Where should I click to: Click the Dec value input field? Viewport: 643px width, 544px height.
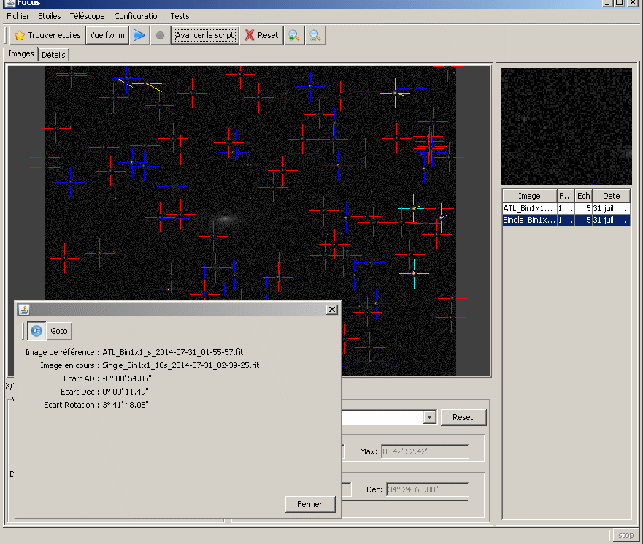(427, 489)
